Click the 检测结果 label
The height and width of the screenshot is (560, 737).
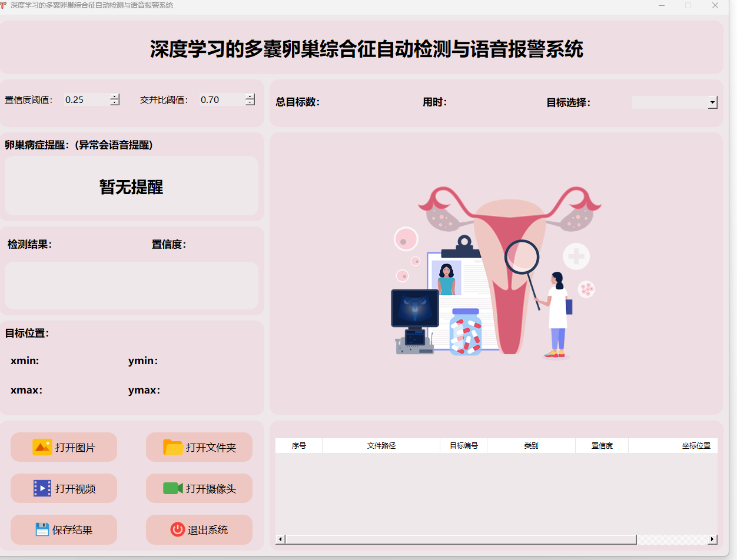point(30,244)
